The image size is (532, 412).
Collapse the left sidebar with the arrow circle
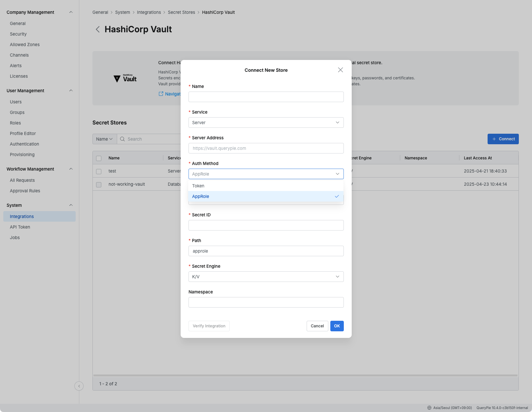point(79,386)
